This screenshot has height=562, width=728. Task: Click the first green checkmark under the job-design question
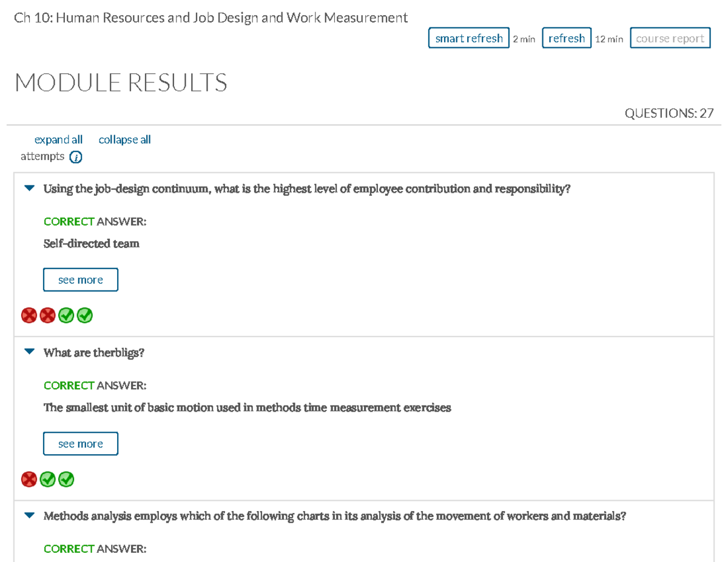point(66,315)
